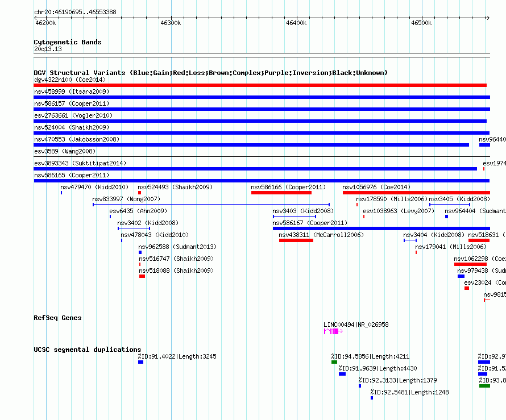Click the LINC00494|NR_026958 gene label
This screenshot has width=506, height=420.
pyautogui.click(x=356, y=325)
